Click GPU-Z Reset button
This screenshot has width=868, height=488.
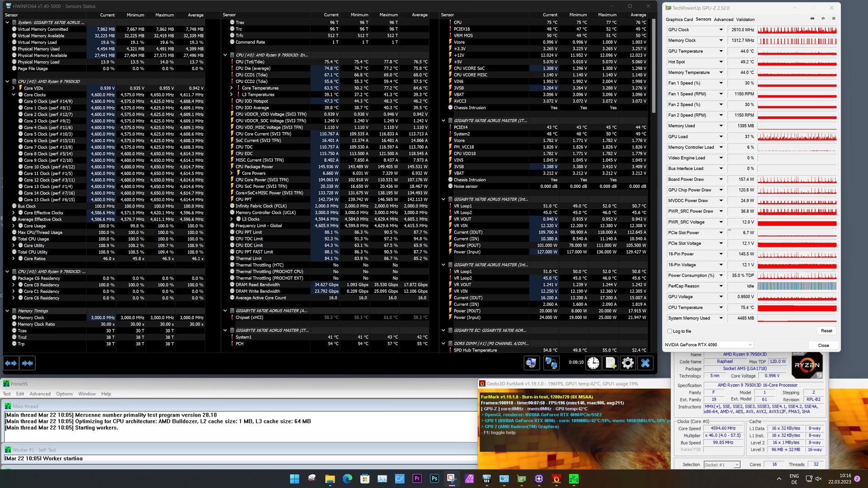tap(826, 331)
